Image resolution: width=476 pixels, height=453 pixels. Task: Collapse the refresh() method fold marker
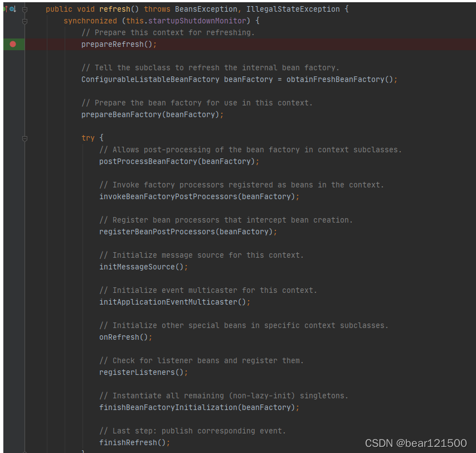25,9
